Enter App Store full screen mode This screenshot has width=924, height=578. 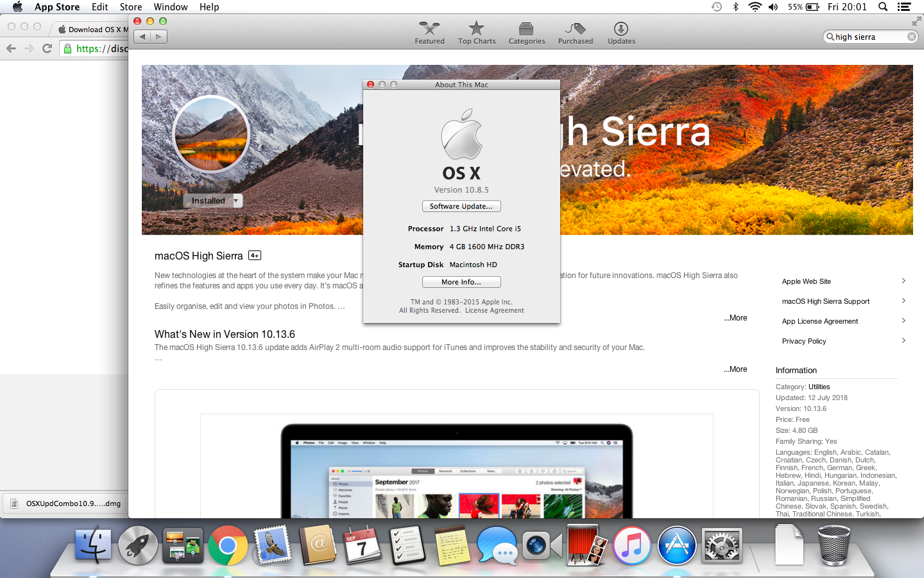[x=916, y=22]
